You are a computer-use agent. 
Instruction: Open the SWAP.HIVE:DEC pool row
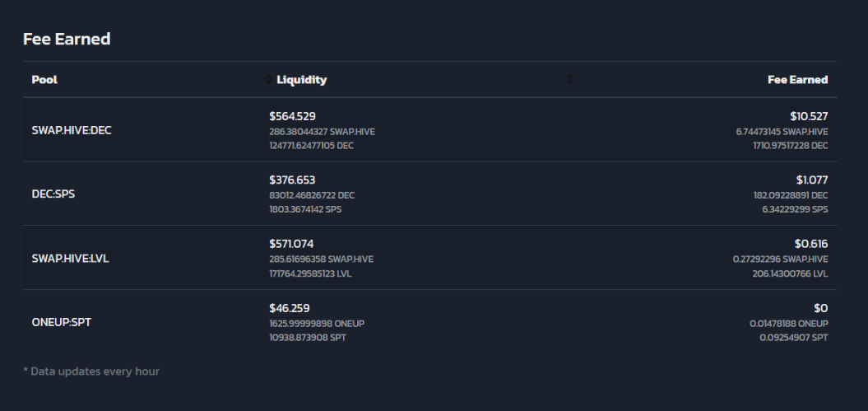pos(430,130)
